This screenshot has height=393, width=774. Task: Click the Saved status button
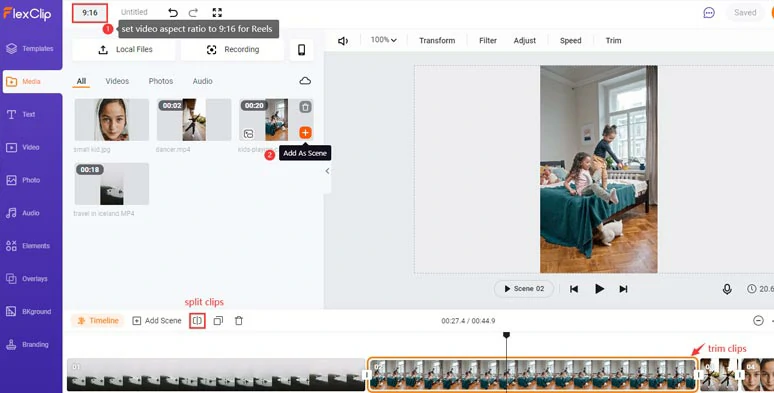click(x=745, y=13)
